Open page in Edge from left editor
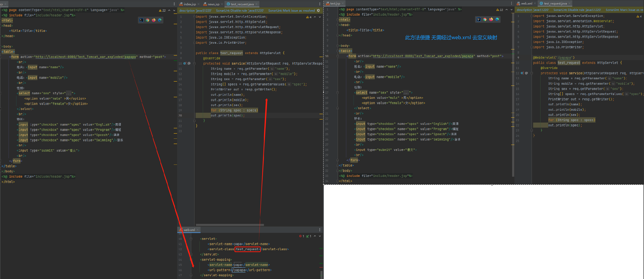This screenshot has height=279, width=644. coord(160,20)
